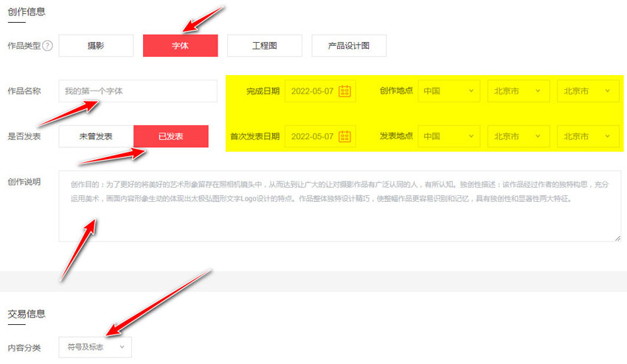Expand the 内容分类 dropdown showing 符号及标志
Image resolution: width=627 pixels, height=364 pixels.
[95, 347]
